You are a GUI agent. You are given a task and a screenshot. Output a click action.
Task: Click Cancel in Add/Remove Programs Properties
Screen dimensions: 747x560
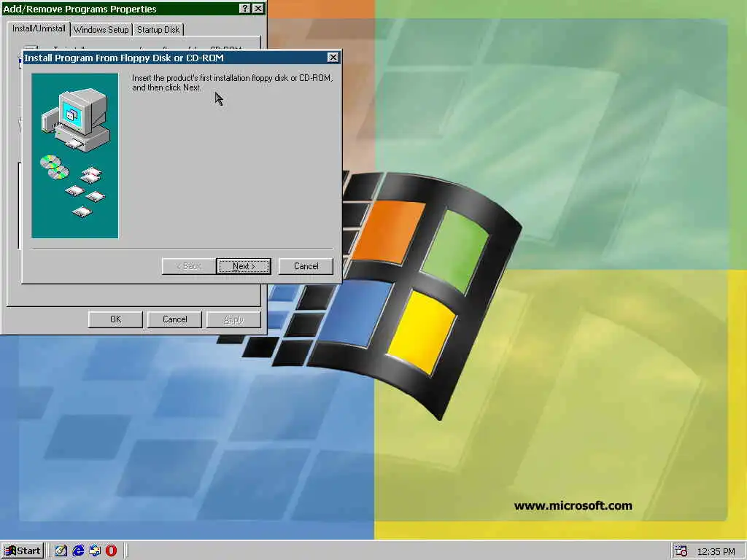pos(174,319)
